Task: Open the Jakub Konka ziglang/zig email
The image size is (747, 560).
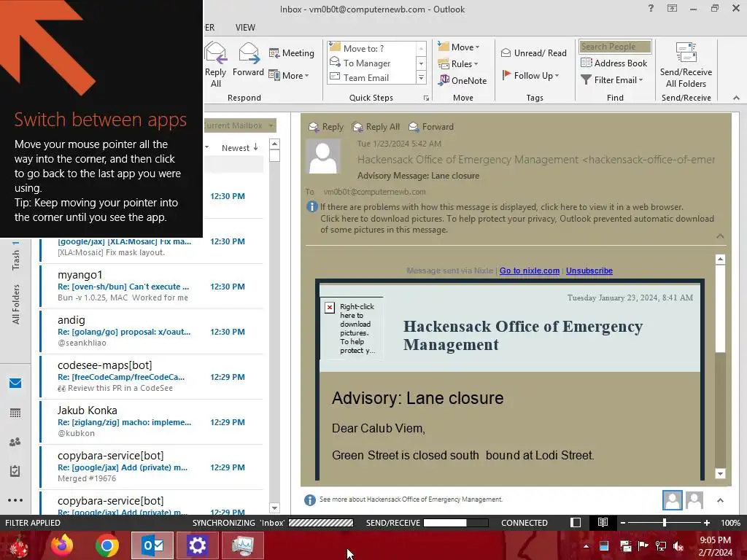Action: 152,421
